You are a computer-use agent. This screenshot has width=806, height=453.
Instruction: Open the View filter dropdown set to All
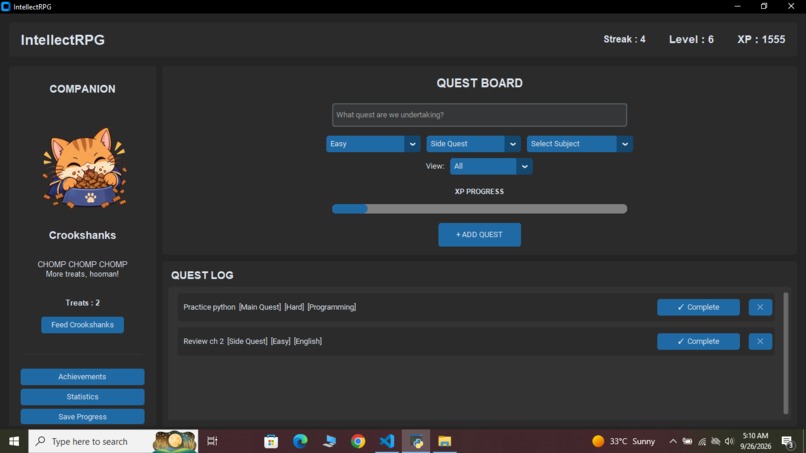coord(491,166)
